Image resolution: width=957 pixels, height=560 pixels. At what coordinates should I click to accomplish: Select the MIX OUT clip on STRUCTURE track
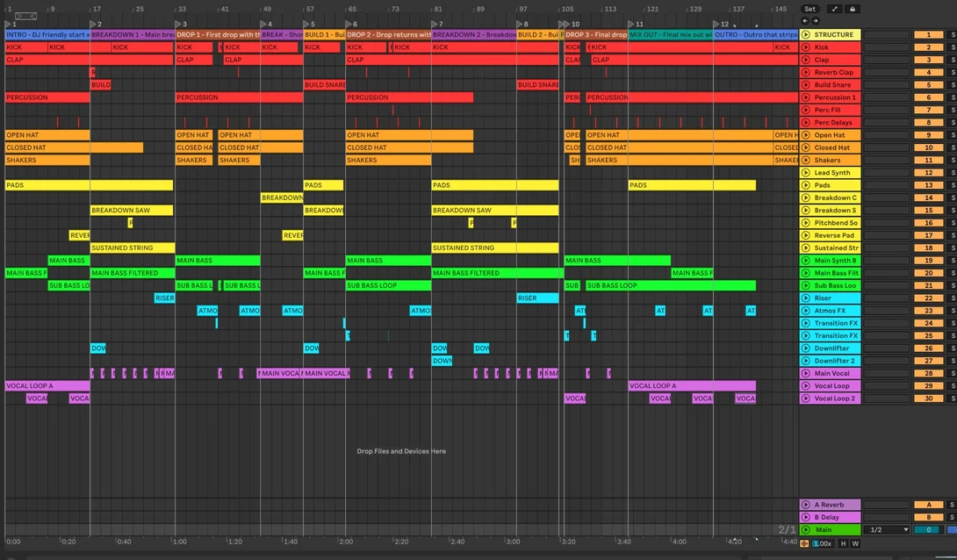(x=671, y=35)
